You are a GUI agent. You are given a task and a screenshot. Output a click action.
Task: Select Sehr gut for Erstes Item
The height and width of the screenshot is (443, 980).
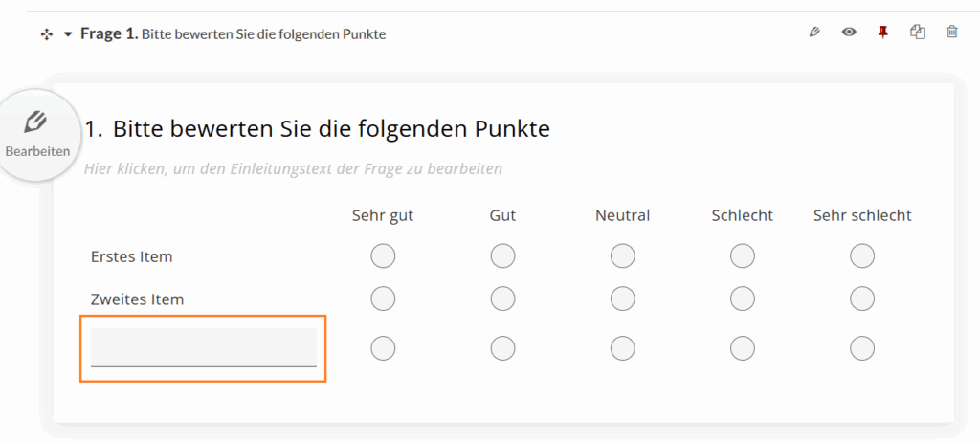pyautogui.click(x=383, y=256)
